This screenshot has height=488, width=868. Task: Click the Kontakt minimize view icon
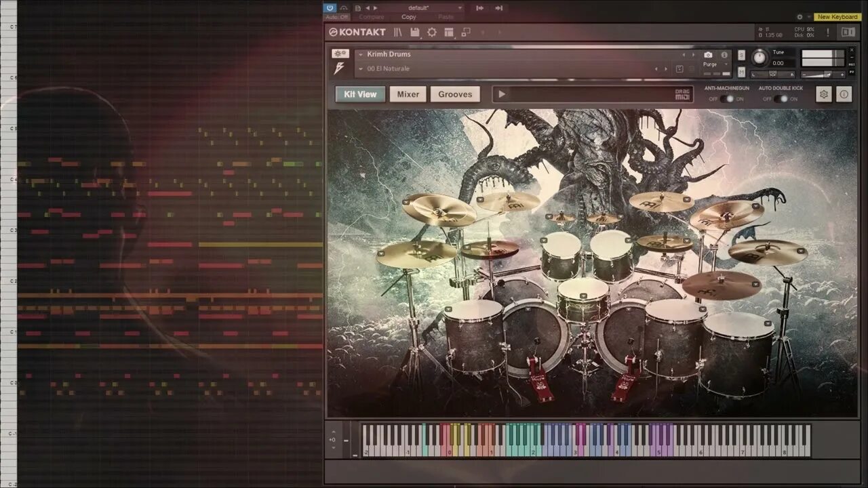click(x=466, y=32)
